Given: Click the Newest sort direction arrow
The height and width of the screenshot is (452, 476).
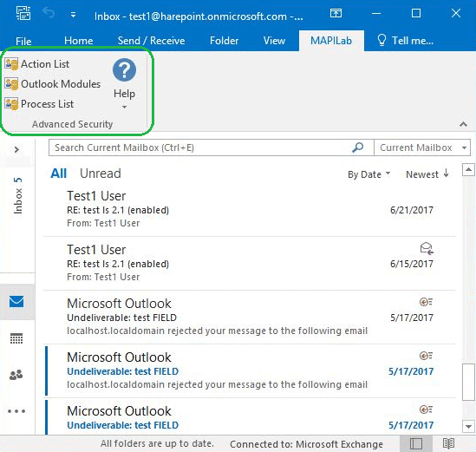Looking at the screenshot, I should pos(446,174).
